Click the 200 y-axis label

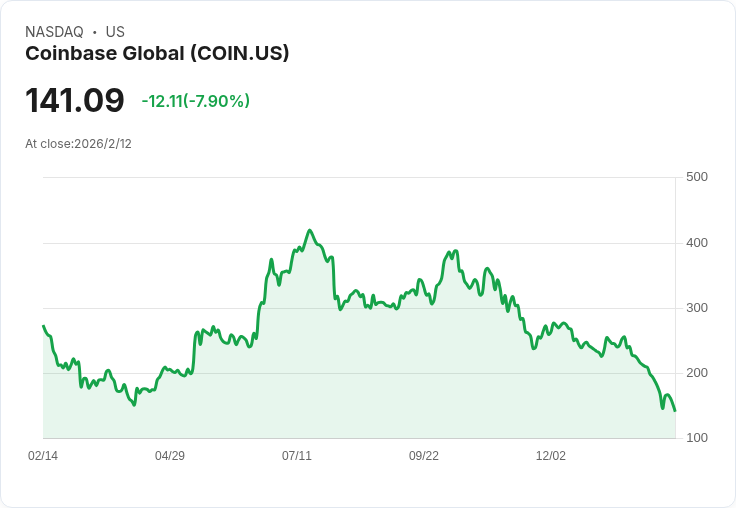tap(697, 373)
